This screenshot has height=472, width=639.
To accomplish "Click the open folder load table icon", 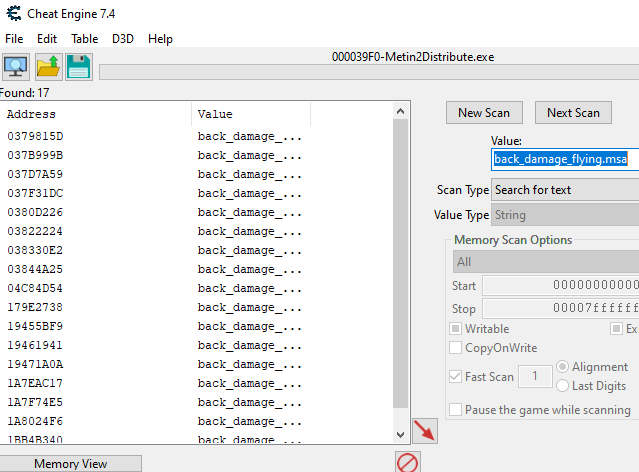I will point(48,67).
